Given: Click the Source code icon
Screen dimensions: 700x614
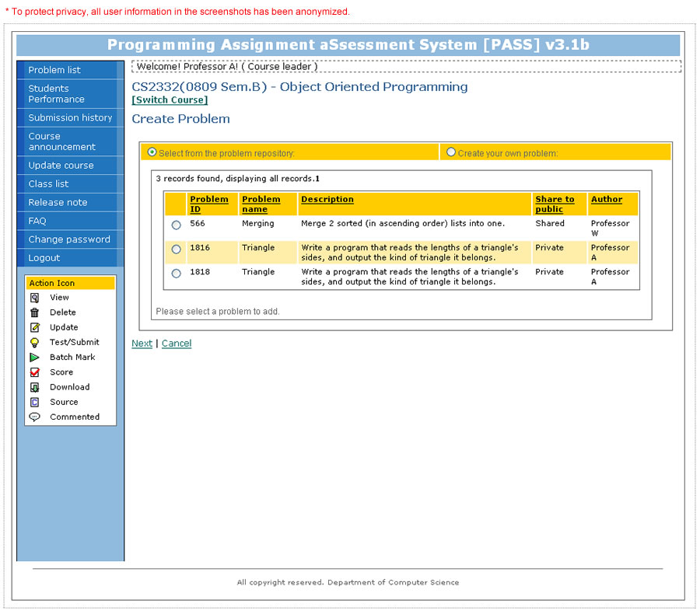Looking at the screenshot, I should pyautogui.click(x=34, y=402).
